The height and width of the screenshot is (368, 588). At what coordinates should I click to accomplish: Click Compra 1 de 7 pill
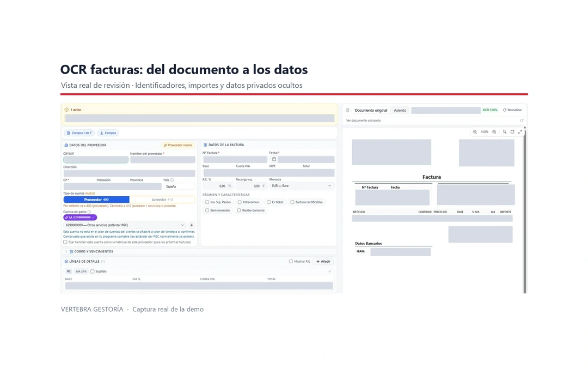[x=79, y=133]
